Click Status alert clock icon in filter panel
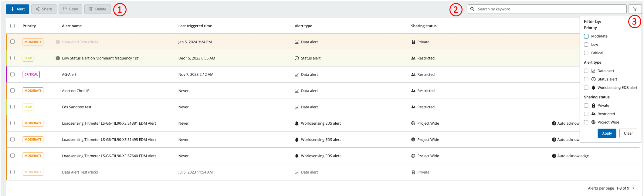Image resolution: width=644 pixels, height=196 pixels. click(x=593, y=79)
